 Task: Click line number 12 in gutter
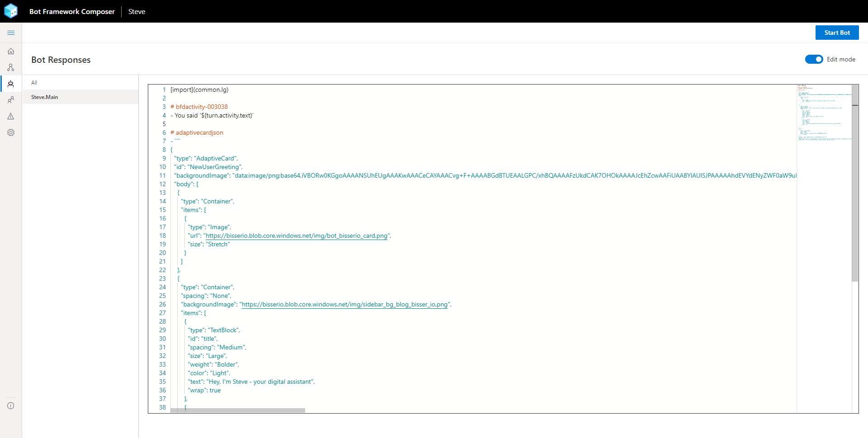162,184
